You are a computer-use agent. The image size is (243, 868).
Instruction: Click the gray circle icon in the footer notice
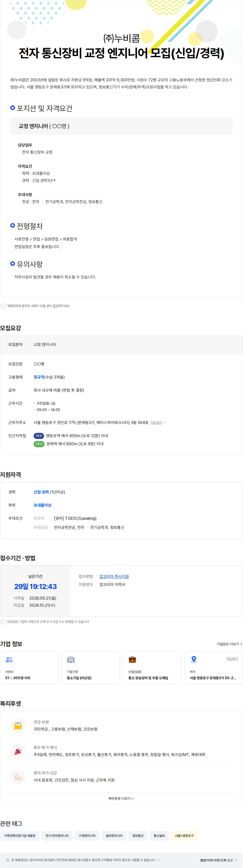click(x=8, y=860)
